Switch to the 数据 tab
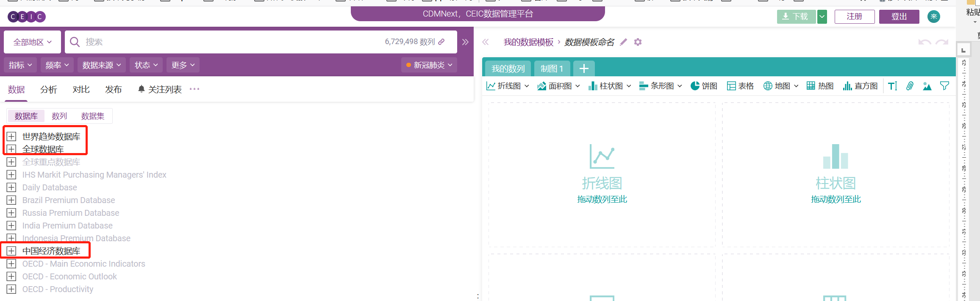Viewport: 980px width, 301px height. coord(16,89)
